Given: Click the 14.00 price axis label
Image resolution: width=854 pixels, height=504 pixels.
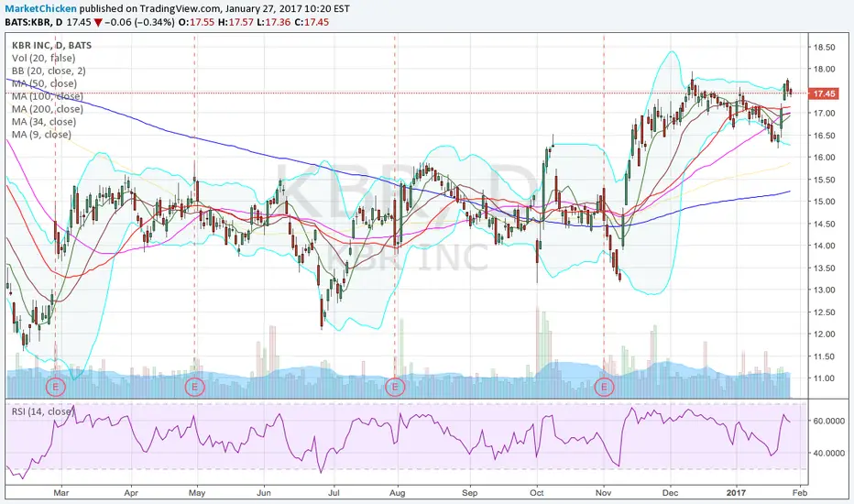Looking at the screenshot, I should 824,246.
